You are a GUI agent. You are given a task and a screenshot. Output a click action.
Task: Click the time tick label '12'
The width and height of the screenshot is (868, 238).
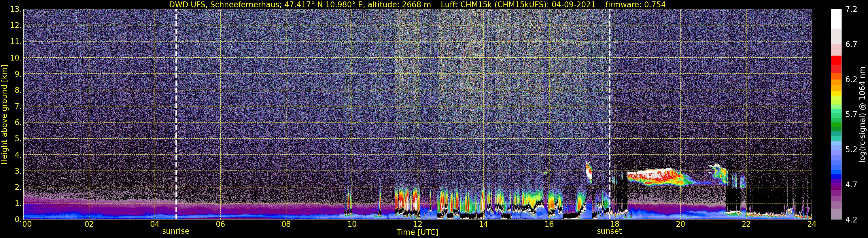click(x=417, y=224)
